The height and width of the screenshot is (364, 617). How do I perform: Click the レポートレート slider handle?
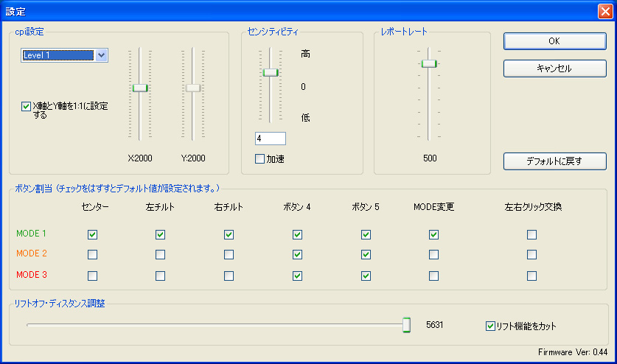(429, 64)
